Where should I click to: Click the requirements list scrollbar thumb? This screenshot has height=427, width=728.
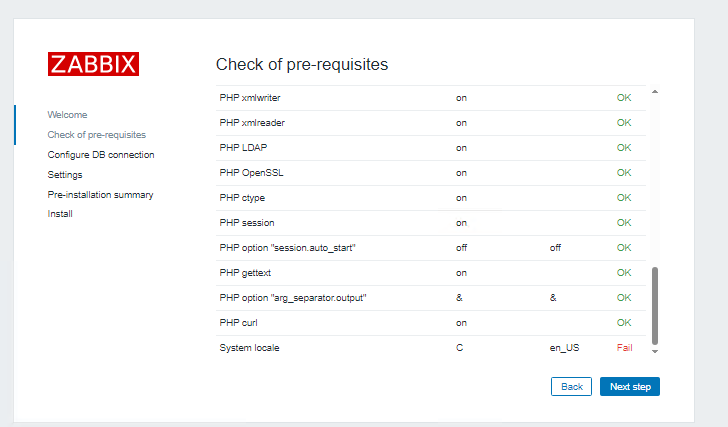coord(655,305)
